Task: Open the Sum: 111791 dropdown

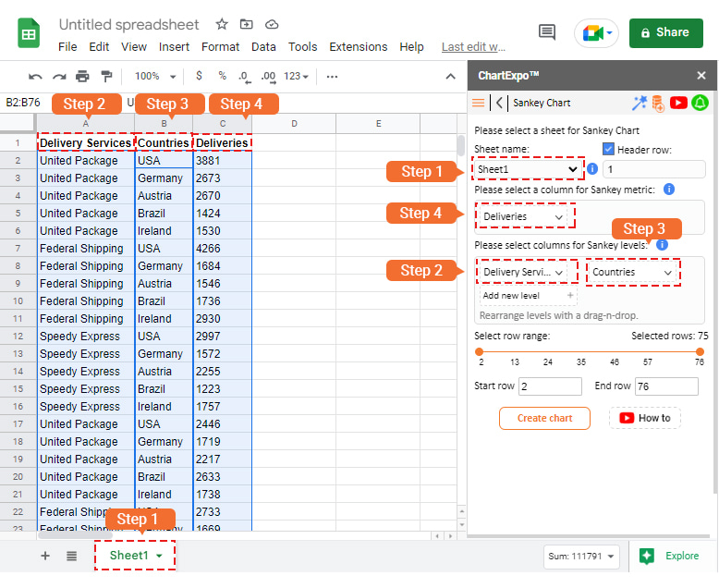Action: tap(581, 557)
